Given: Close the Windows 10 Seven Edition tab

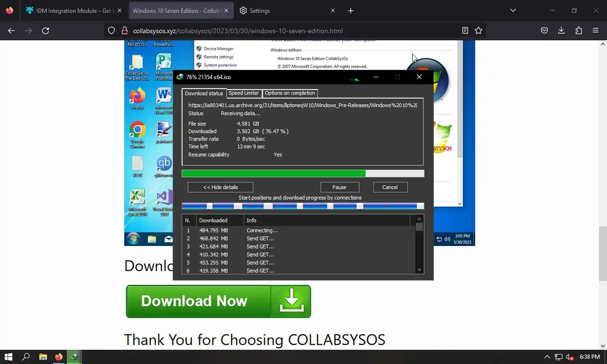Looking at the screenshot, I should coord(226,10).
